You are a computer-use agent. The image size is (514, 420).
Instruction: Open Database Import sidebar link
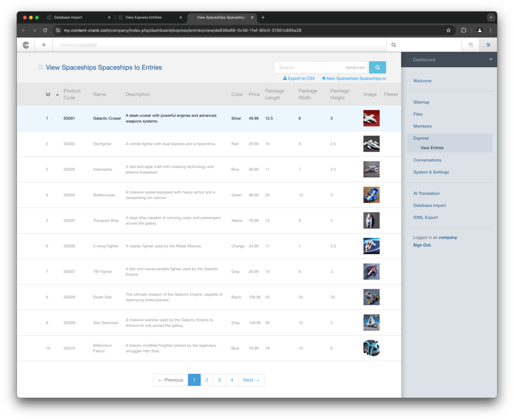pyautogui.click(x=430, y=205)
